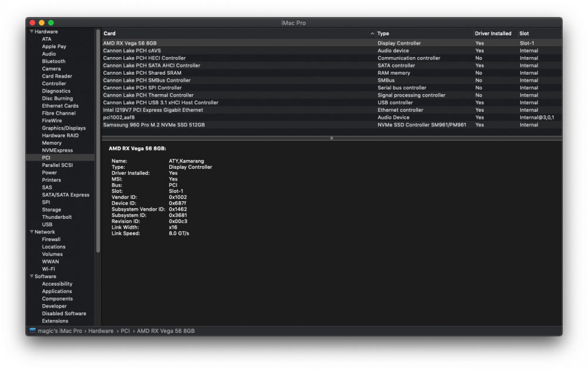Collapse the Network section triangle
588x370 pixels.
click(x=32, y=232)
